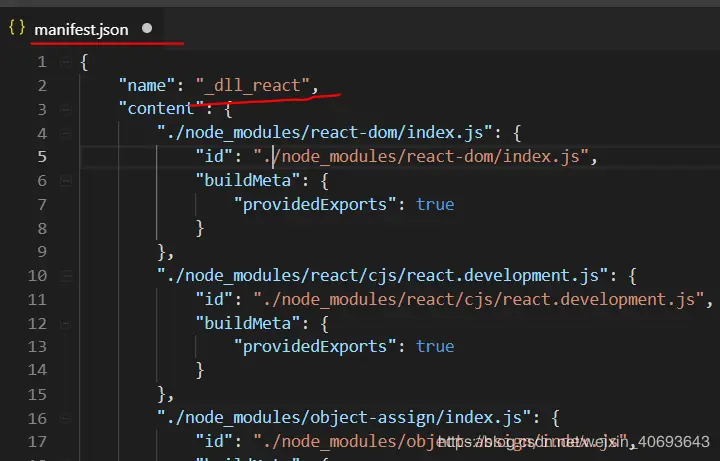
Task: Click the opening brace on line 1
Action: (84, 62)
